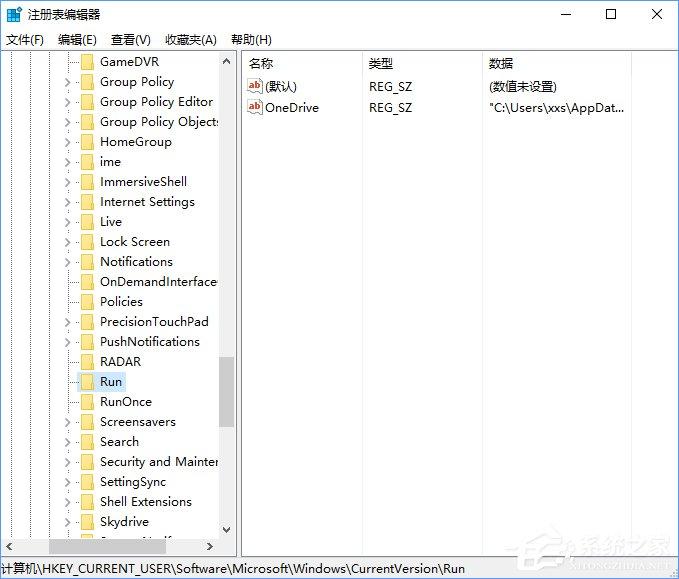Click the HomeGroup folder icon
The width and height of the screenshot is (679, 579).
click(x=87, y=142)
